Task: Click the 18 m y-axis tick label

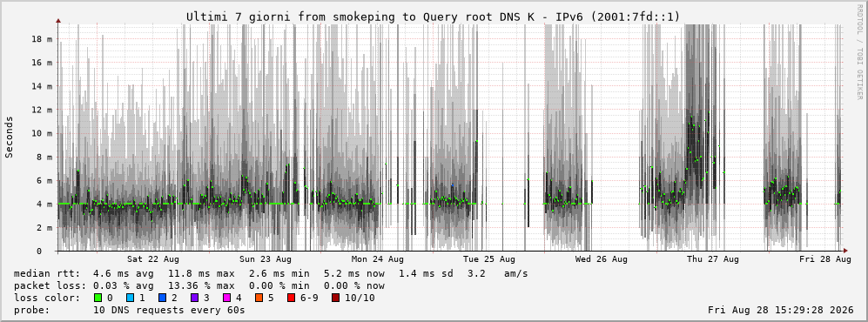Action: 42,39
